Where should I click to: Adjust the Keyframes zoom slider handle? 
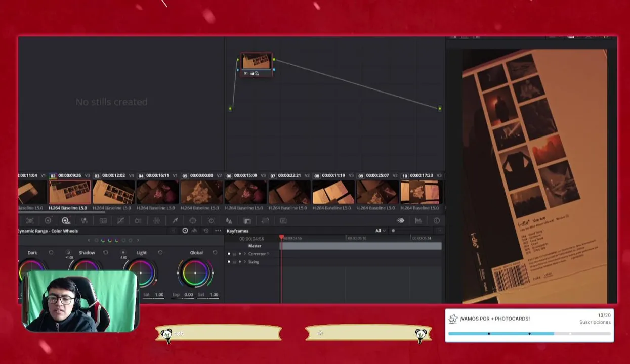393,231
